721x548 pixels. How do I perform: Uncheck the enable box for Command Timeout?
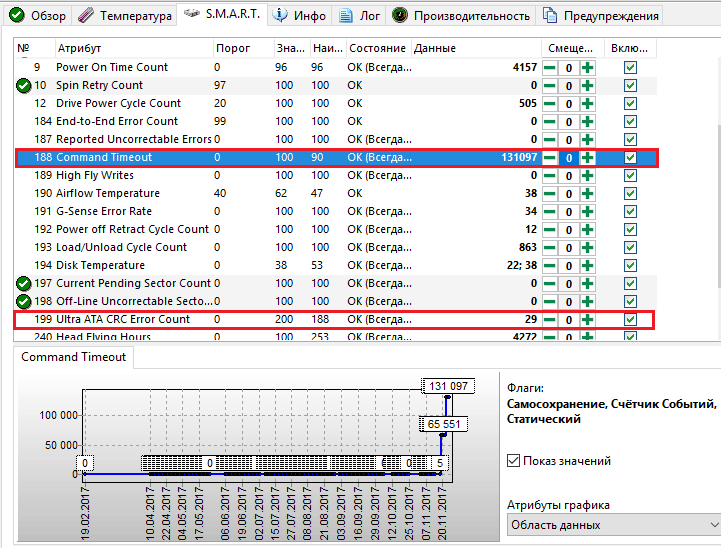pos(629,157)
